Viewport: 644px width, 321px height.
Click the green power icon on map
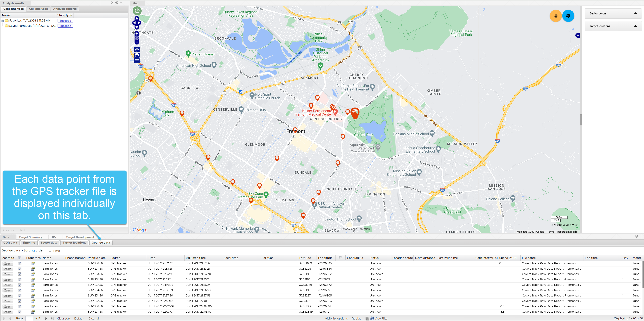click(x=137, y=11)
